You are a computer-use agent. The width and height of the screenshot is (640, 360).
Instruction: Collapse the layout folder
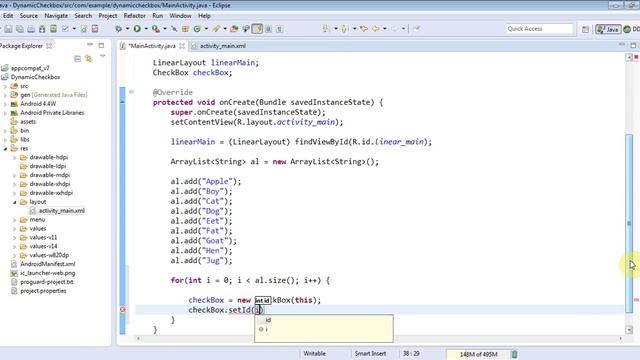point(15,202)
